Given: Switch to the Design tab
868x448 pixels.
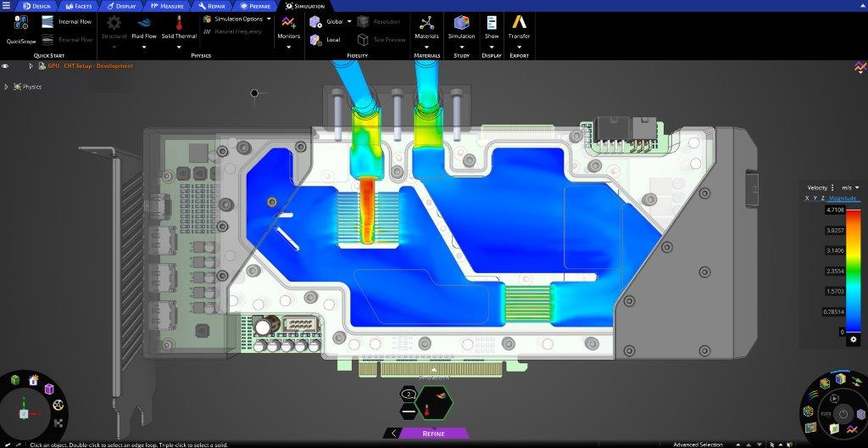Looking at the screenshot, I should [36, 6].
